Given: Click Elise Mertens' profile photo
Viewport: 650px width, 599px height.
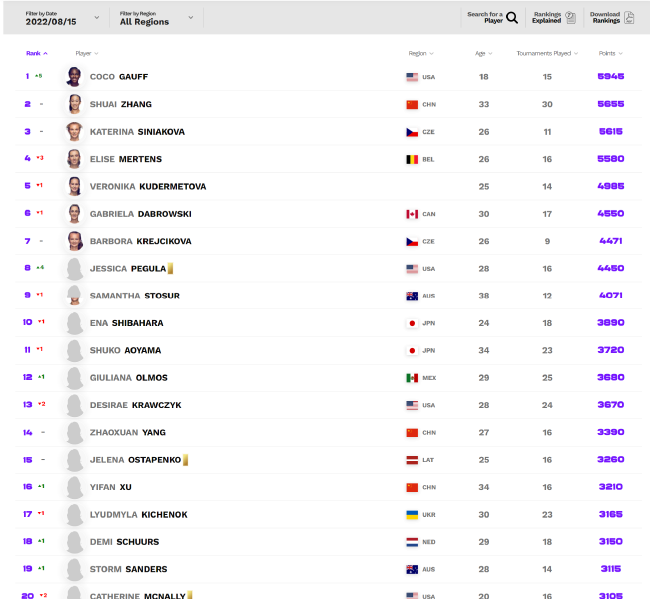Looking at the screenshot, I should pos(75,159).
